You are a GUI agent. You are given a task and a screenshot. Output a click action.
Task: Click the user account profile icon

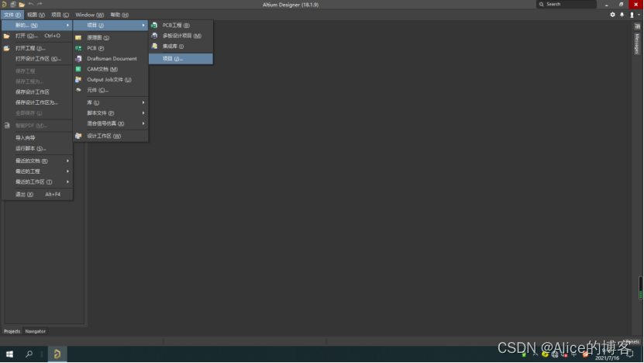(632, 15)
